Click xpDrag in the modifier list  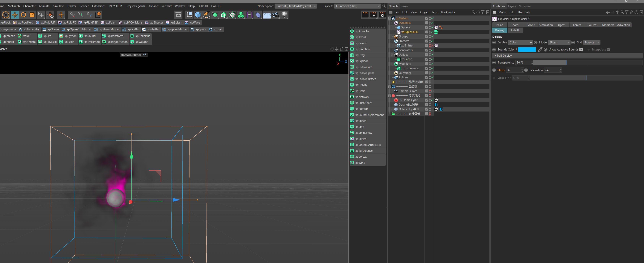[x=368, y=55]
